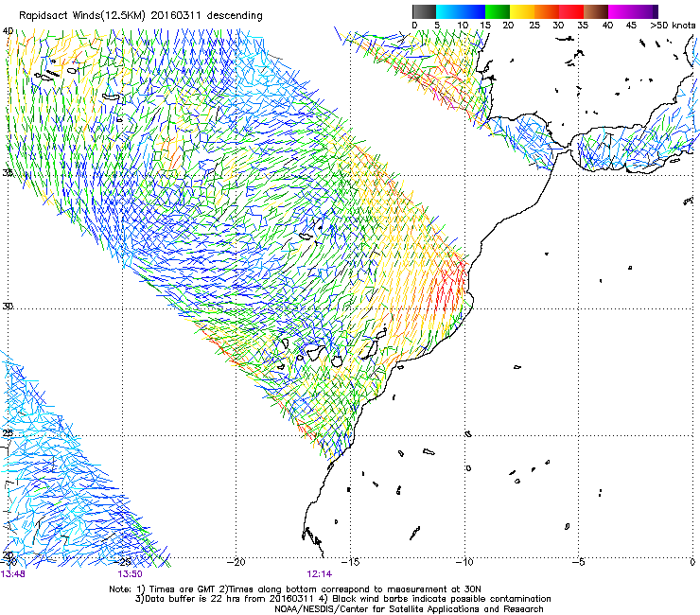Image resolution: width=700 pixels, height=615 pixels.
Task: Click the -20 longitude axis label
Action: (x=236, y=562)
